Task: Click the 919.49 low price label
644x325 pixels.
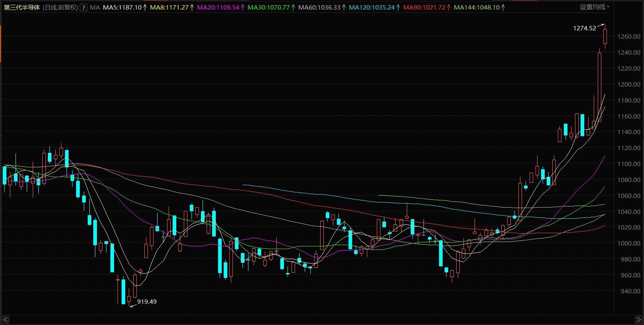Action: point(147,302)
